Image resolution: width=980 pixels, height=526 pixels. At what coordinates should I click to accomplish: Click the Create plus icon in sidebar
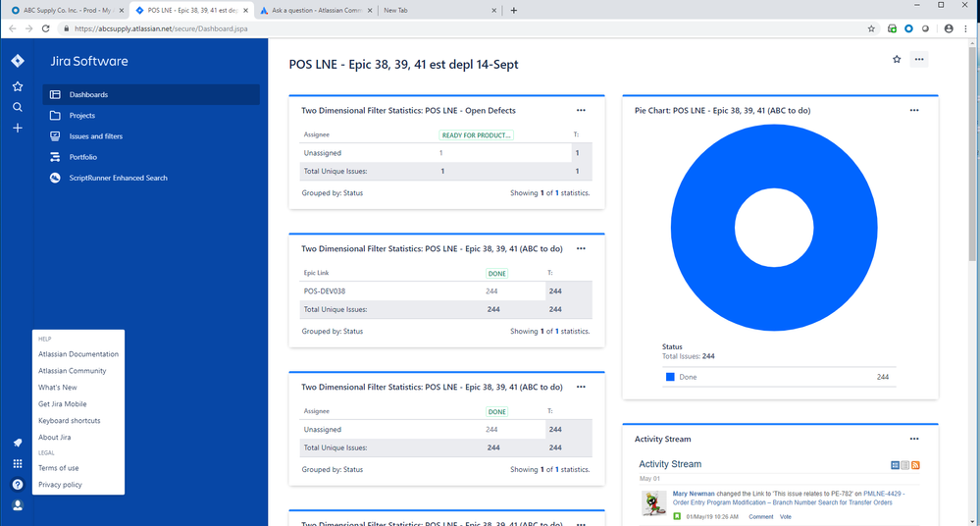tap(18, 129)
